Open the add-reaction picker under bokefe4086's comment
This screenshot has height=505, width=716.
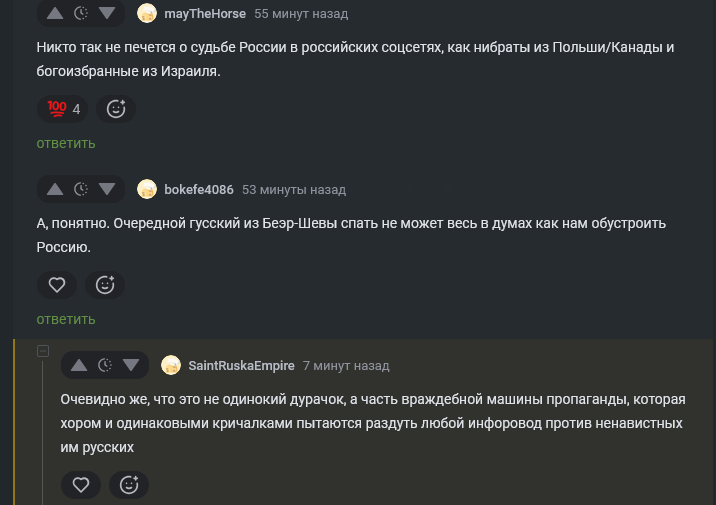(x=105, y=285)
